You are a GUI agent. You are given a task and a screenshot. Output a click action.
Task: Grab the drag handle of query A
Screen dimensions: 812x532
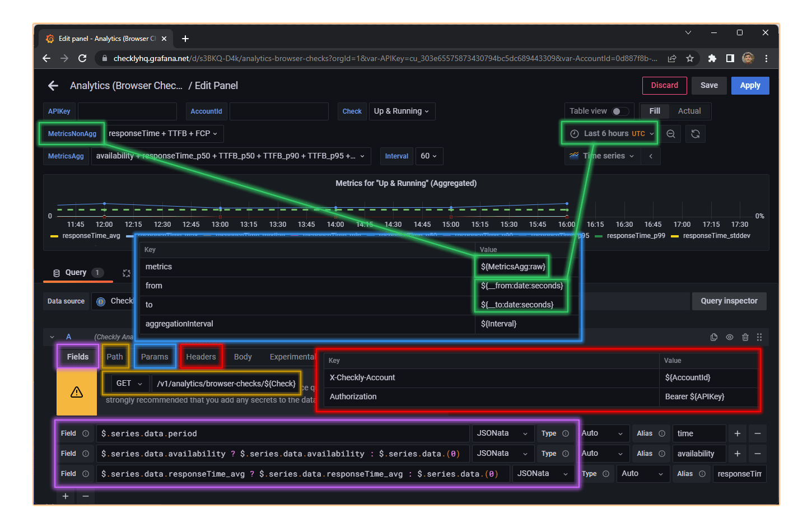[x=759, y=337]
